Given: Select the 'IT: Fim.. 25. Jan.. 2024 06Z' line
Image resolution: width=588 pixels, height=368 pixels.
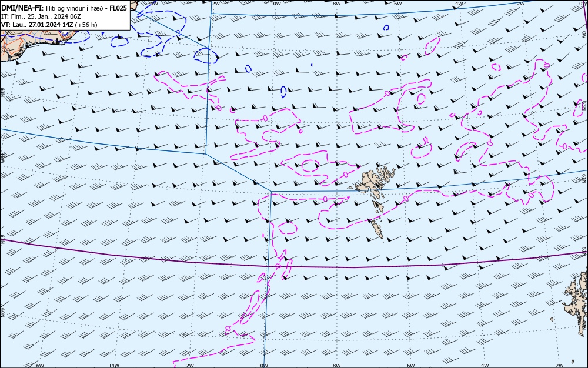Looking at the screenshot, I should [x=41, y=17].
